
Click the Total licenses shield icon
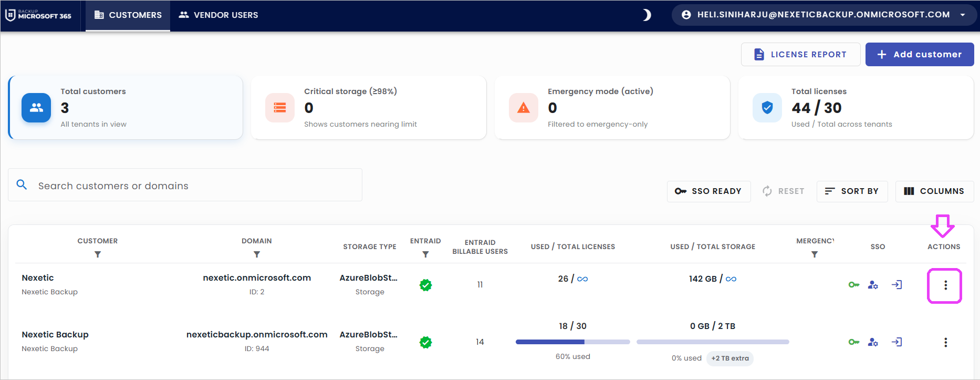pyautogui.click(x=767, y=108)
